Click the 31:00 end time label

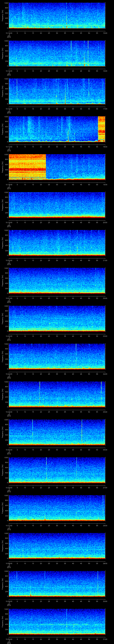(105, 639)
